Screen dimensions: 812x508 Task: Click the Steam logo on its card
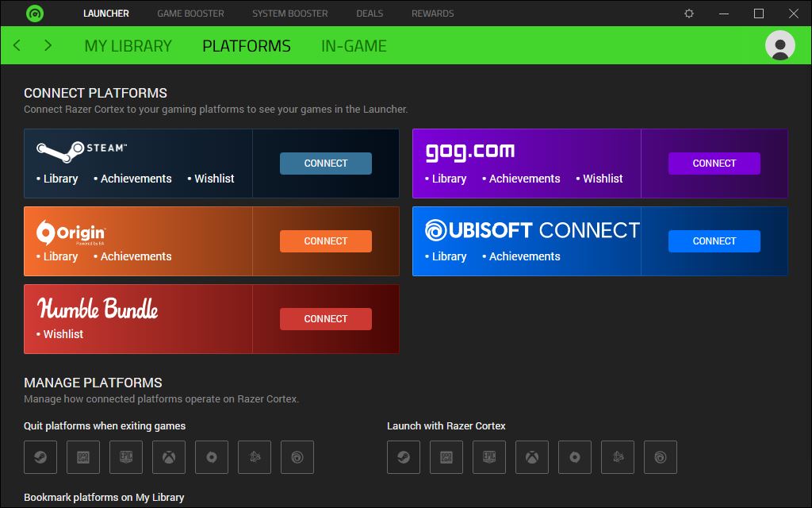[82, 151]
